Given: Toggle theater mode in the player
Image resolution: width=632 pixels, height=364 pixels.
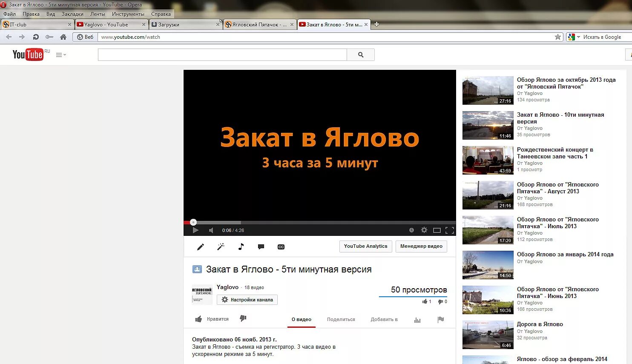Looking at the screenshot, I should coord(437,230).
